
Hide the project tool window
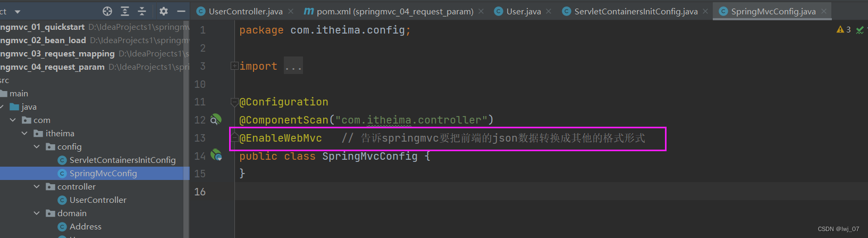(181, 11)
